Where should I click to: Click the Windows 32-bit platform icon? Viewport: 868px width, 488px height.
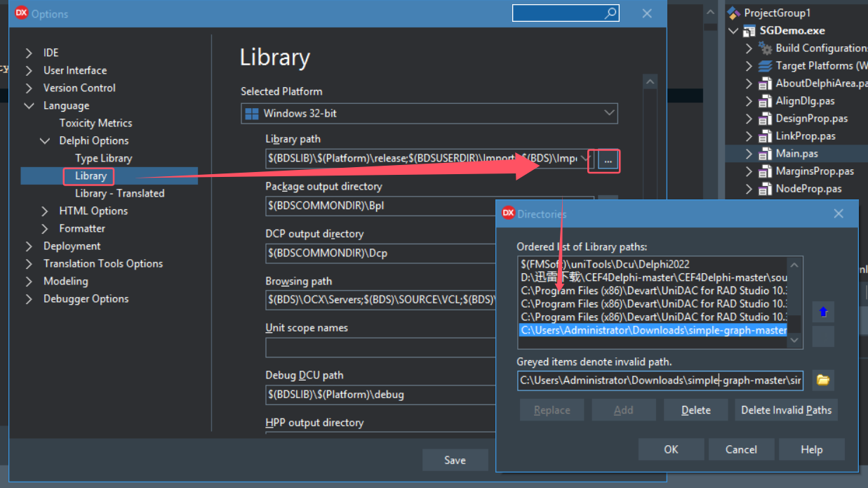[x=252, y=113]
